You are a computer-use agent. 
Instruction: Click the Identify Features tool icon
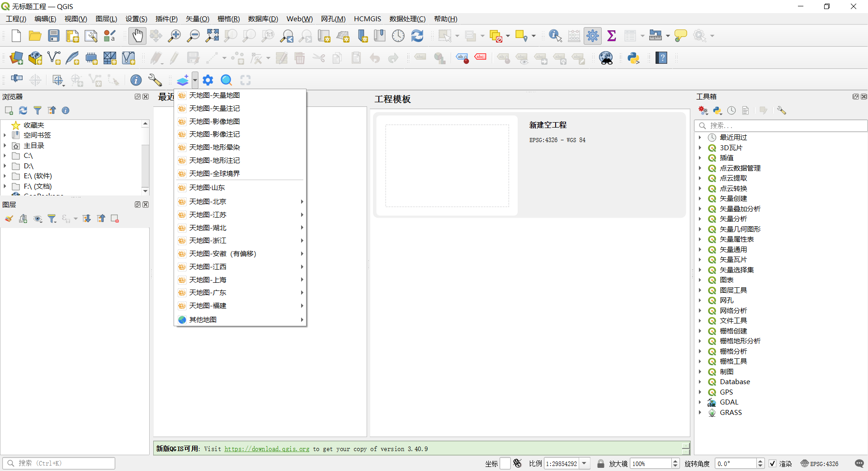click(555, 36)
